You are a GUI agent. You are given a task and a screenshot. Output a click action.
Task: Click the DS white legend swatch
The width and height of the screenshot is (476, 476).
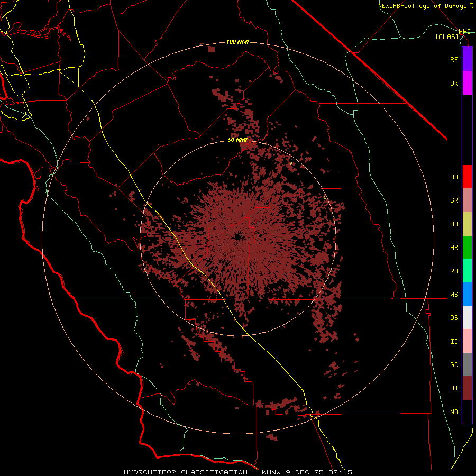coord(467,317)
